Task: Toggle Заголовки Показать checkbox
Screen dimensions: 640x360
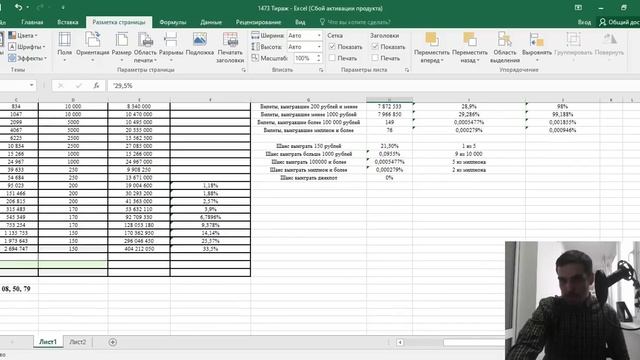Action: (375, 47)
